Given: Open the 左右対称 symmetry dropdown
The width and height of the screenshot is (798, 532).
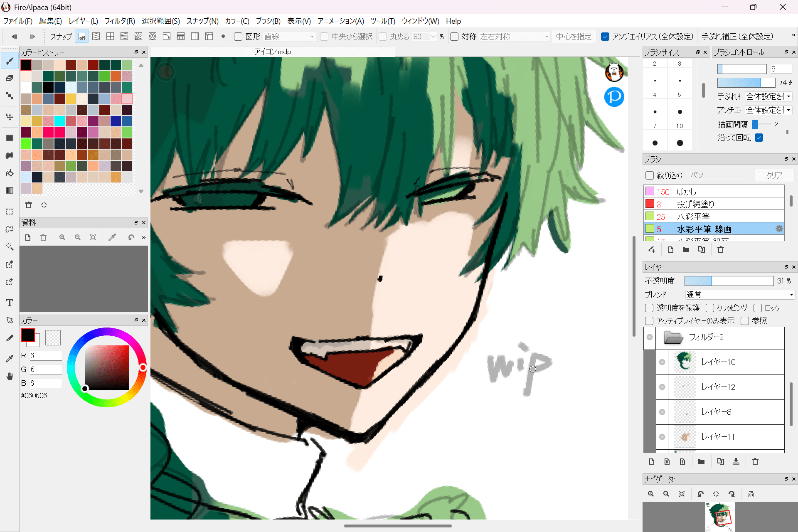Looking at the screenshot, I should pyautogui.click(x=515, y=37).
